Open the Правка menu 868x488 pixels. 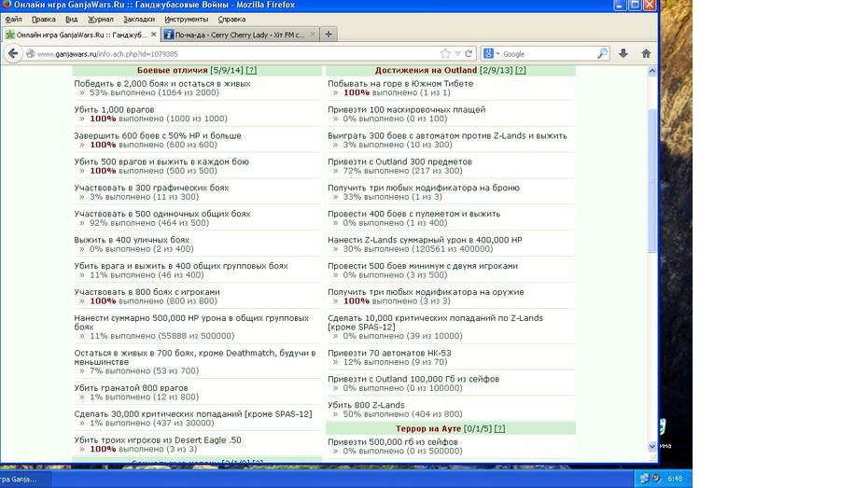tap(43, 20)
